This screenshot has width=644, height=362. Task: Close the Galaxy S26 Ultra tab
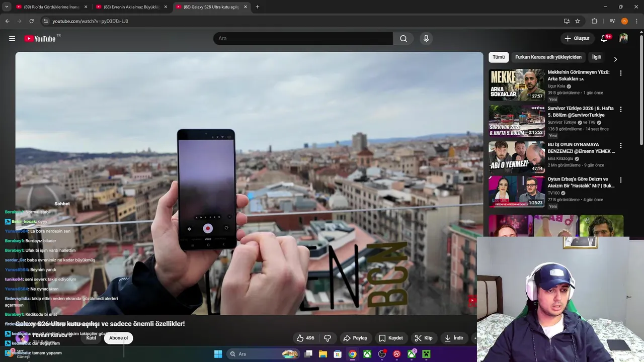246,7
